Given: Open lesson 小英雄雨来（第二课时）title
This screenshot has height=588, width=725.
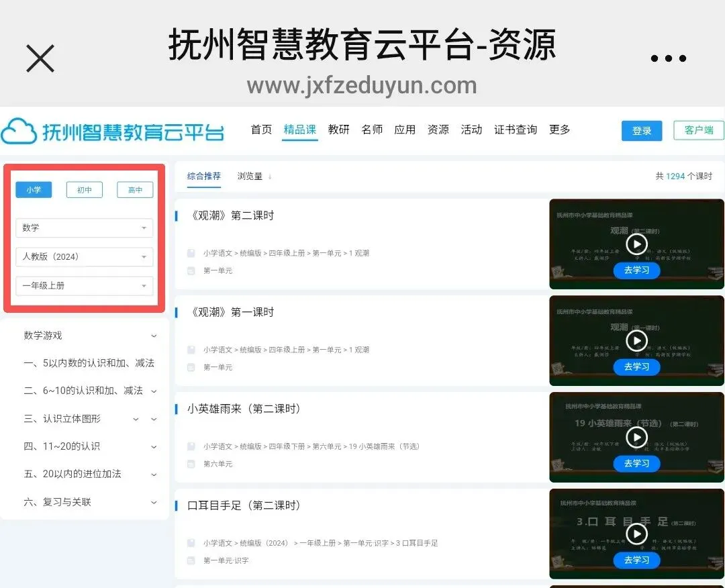Looking at the screenshot, I should click(x=244, y=409).
